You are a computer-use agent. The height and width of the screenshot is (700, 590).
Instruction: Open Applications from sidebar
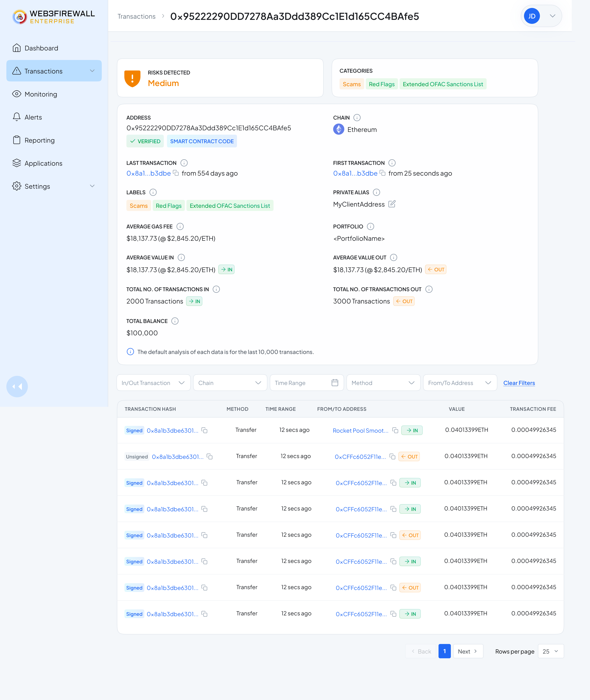(x=54, y=163)
